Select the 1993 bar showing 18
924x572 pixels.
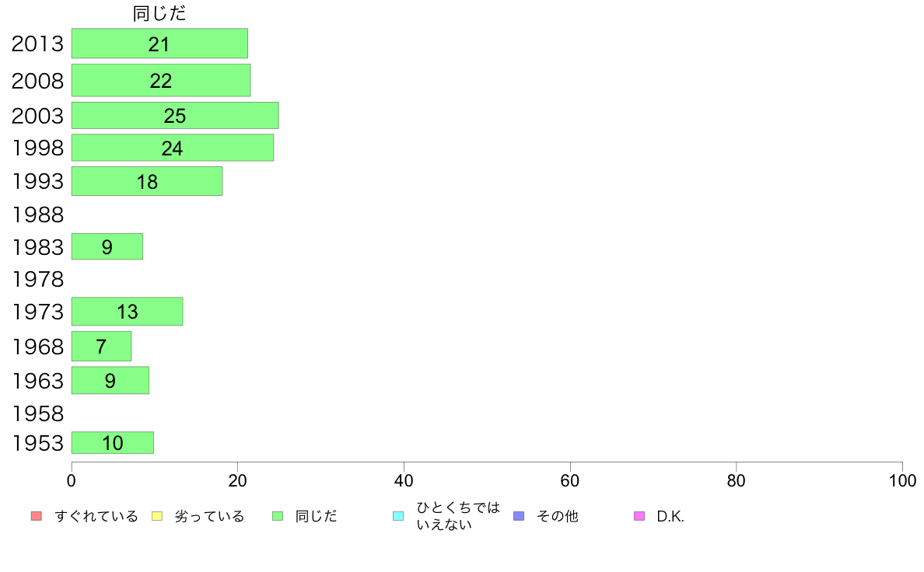(x=147, y=181)
